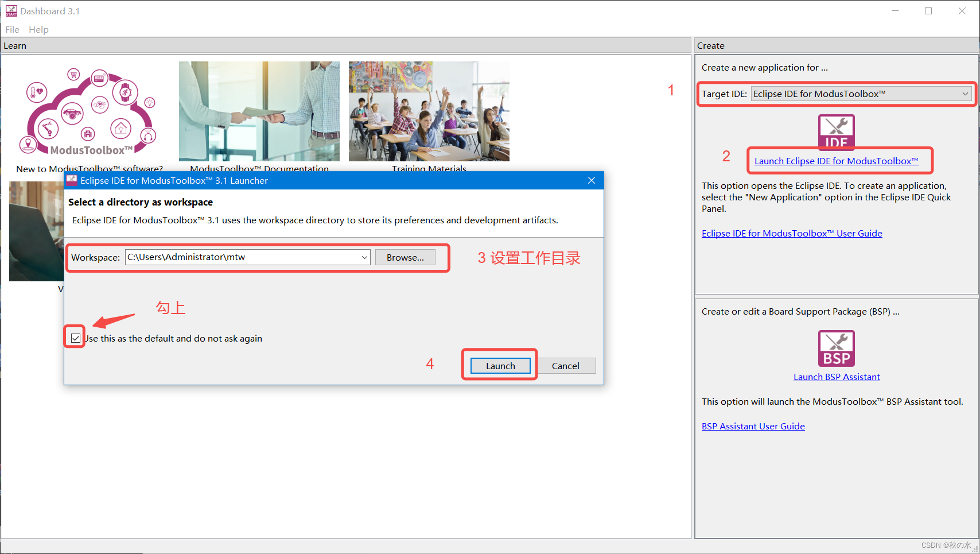Click the BSP Assistant tool icon
Viewport: 980px width, 554px height.
[836, 348]
